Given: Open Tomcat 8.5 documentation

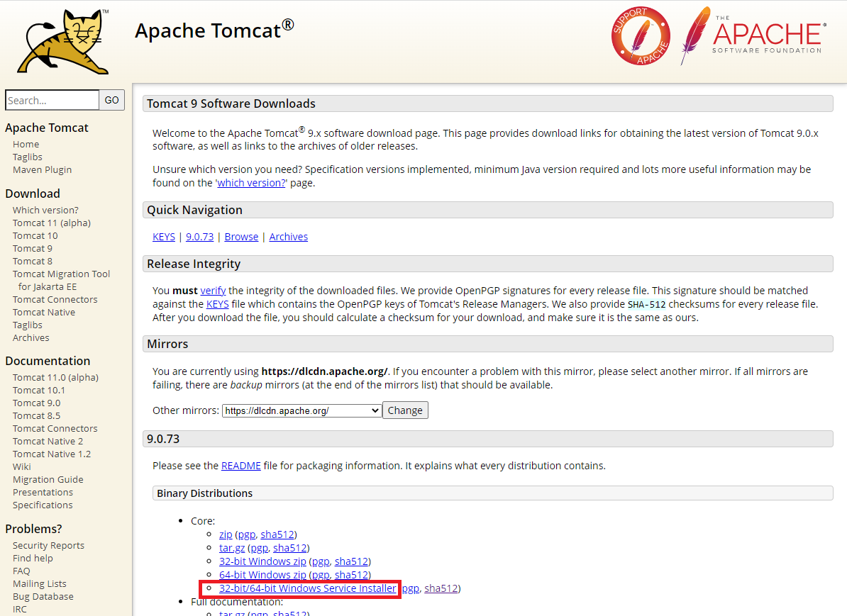Looking at the screenshot, I should coord(37,415).
